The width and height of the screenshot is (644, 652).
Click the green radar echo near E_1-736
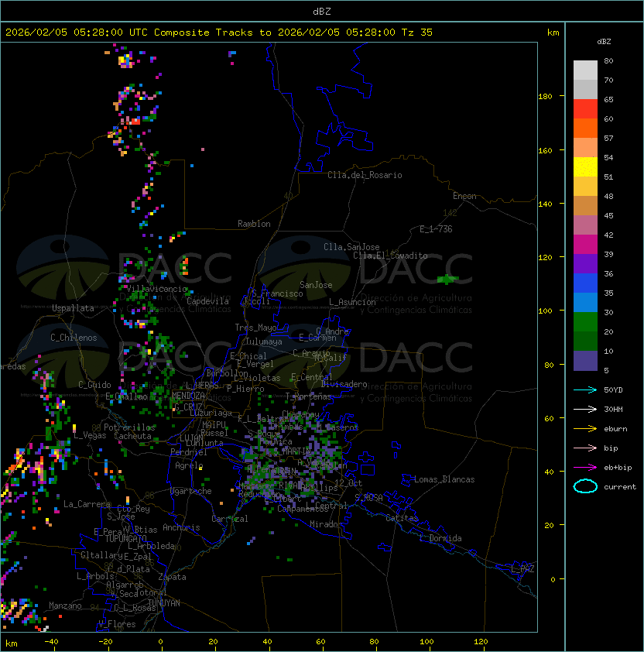tap(447, 279)
